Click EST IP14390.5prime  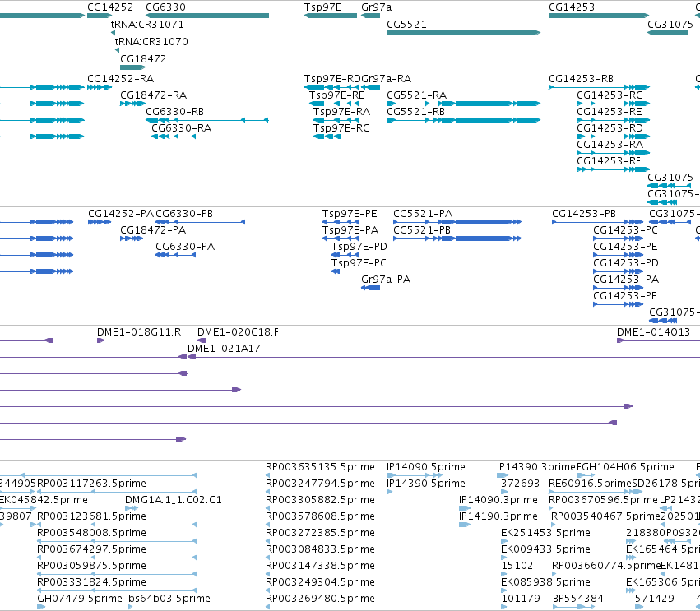coord(426,484)
